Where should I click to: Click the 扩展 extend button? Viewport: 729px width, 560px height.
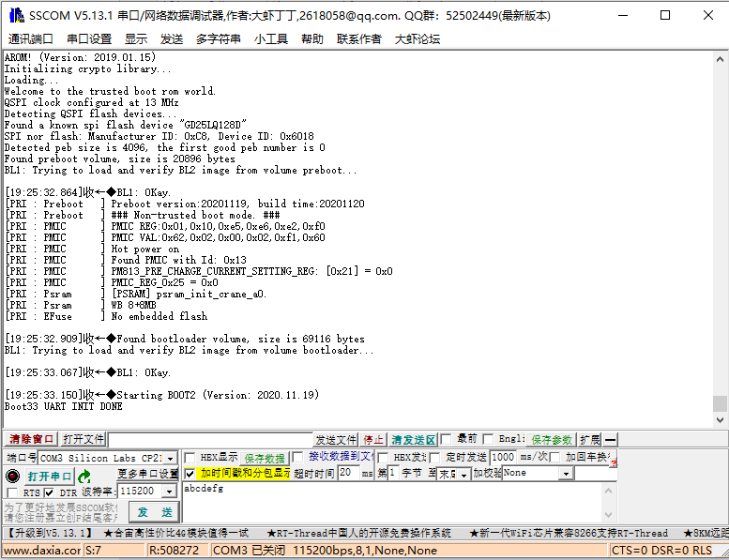pyautogui.click(x=589, y=440)
